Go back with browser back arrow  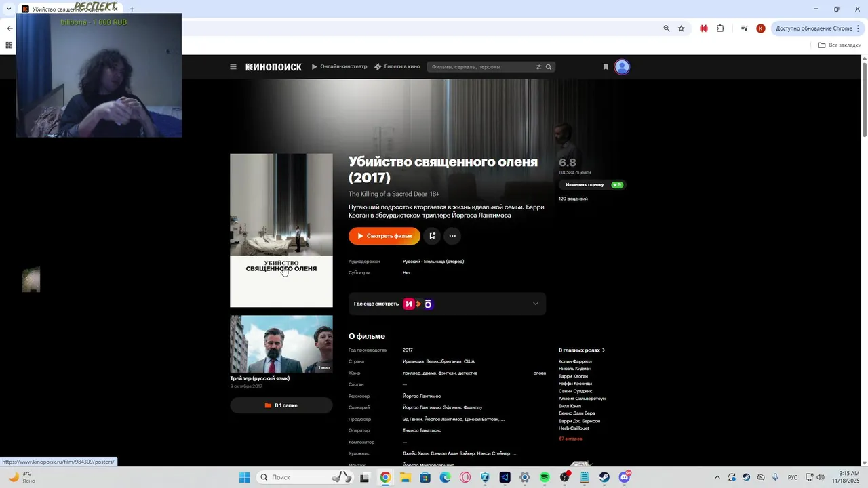pos(9,28)
